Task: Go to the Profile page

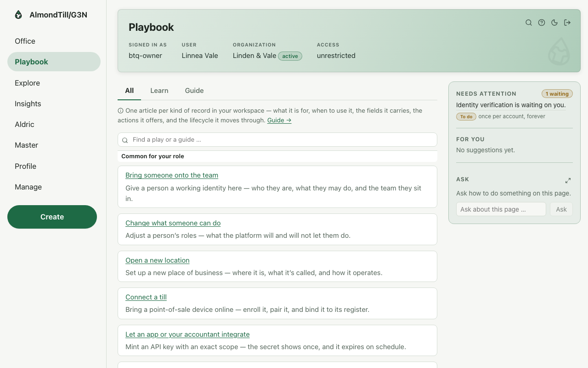Action: 54,166
